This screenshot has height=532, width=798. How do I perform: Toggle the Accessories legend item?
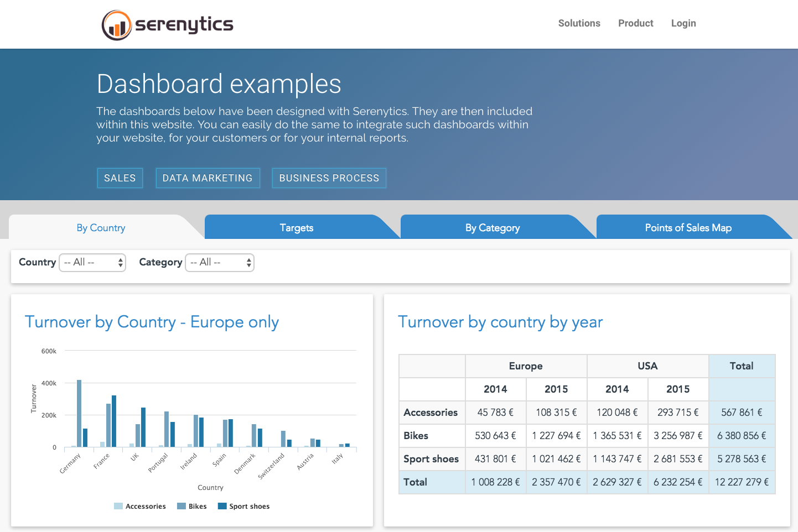[139, 506]
